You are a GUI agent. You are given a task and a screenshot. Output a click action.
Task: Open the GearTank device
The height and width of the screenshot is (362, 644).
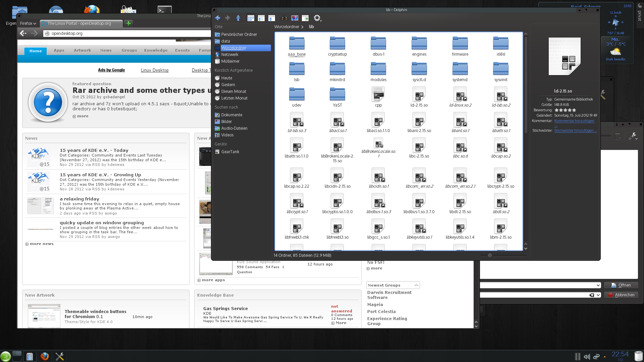point(230,152)
